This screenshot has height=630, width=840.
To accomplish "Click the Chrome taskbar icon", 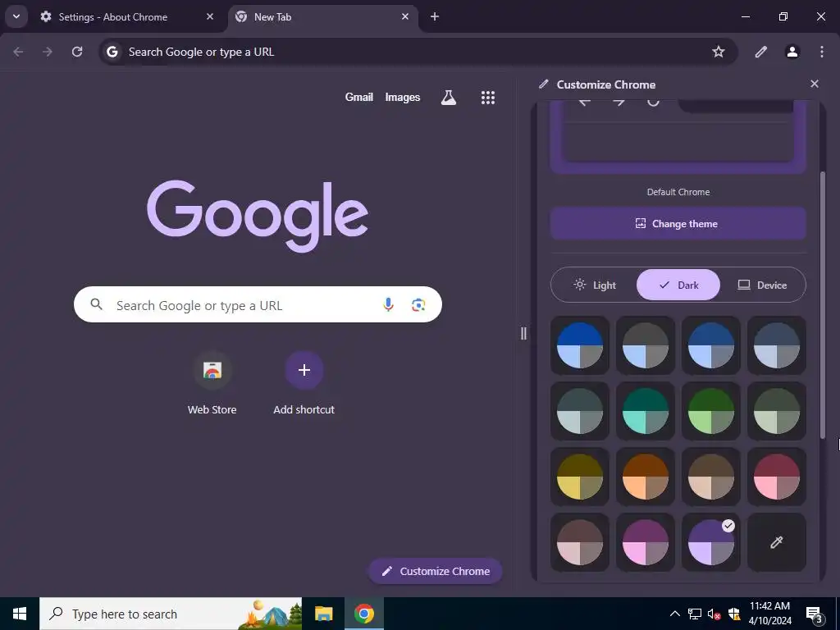I will (x=363, y=614).
